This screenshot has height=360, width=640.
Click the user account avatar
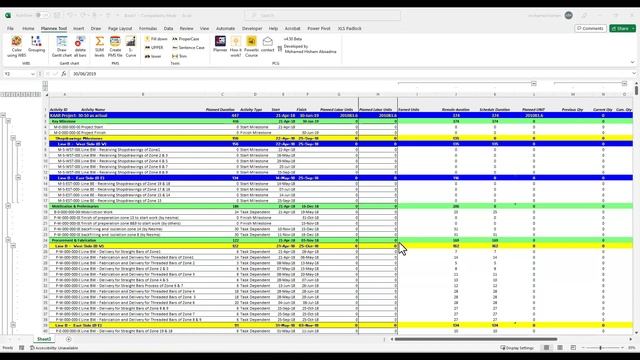[569, 16]
